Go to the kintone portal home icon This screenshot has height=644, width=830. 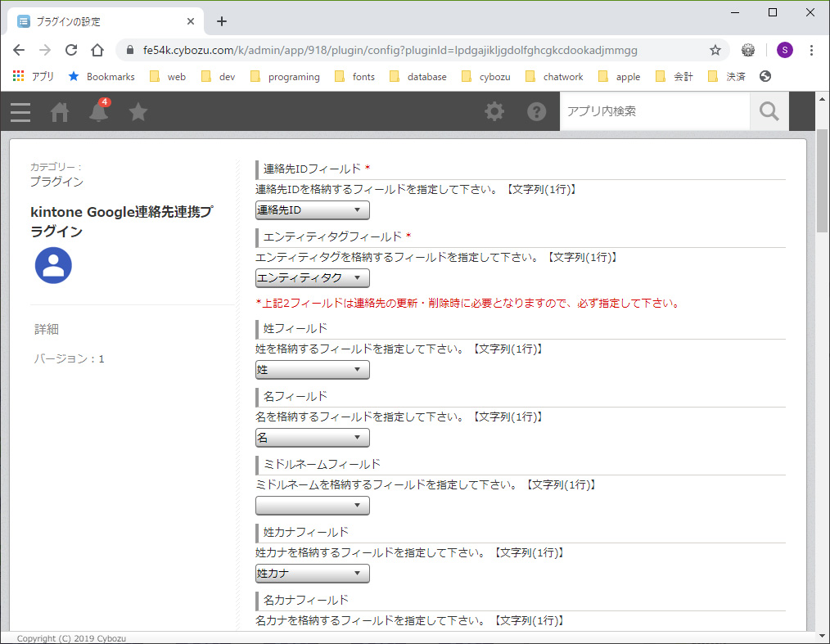coord(59,111)
